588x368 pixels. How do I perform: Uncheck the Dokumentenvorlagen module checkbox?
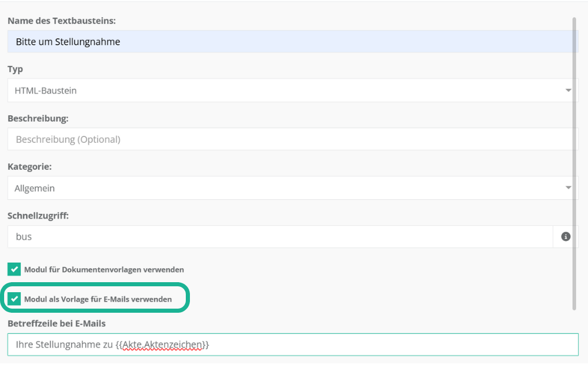click(14, 269)
